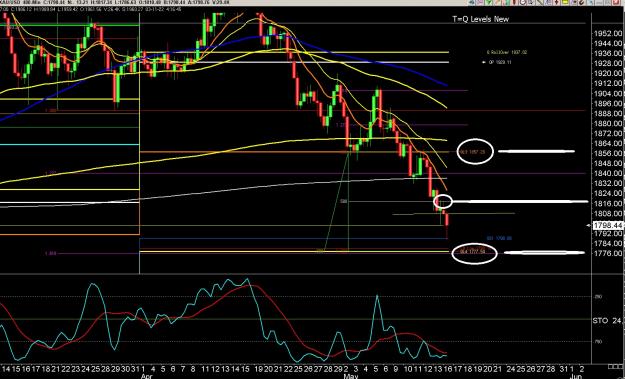The height and width of the screenshot is (379, 625).
Task: Click the green checkmark toolbar icon
Action: (489, 2)
